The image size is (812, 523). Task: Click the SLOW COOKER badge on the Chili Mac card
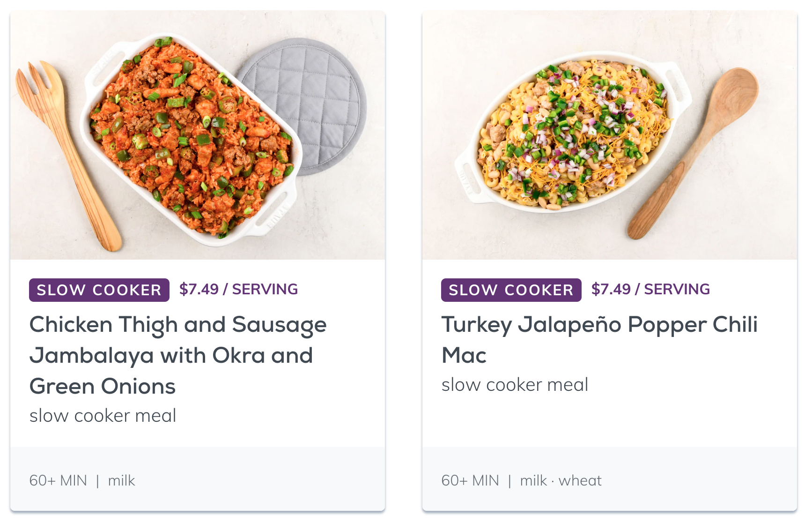[x=510, y=290]
